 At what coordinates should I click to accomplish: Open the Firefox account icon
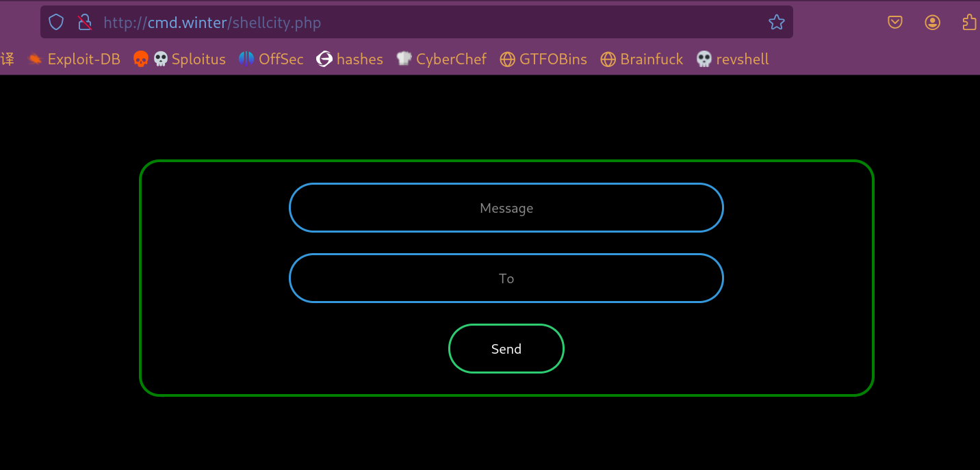click(932, 23)
